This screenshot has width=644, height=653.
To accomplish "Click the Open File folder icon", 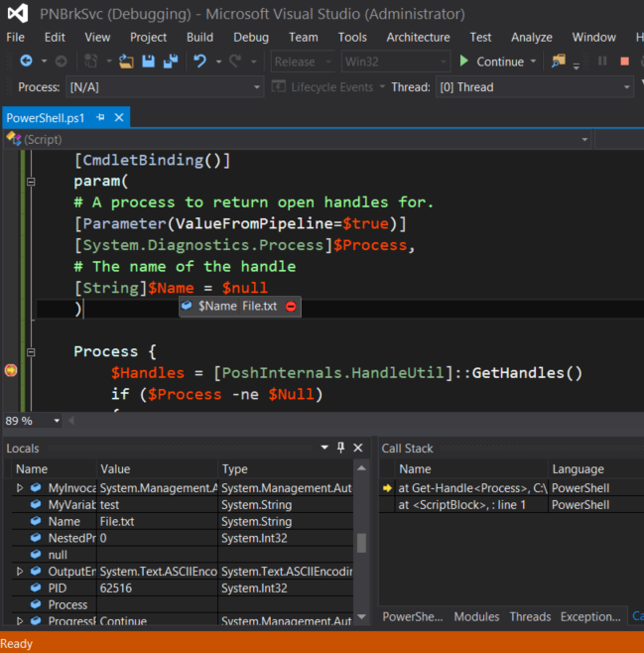I will pos(126,62).
